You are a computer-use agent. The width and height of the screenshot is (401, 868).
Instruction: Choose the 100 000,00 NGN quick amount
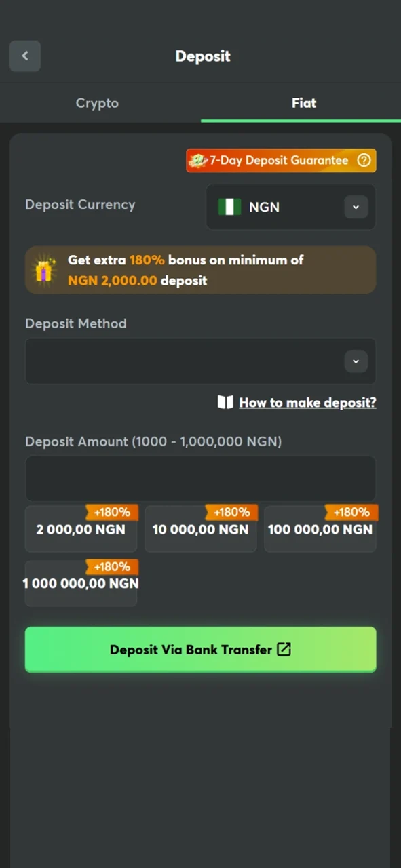coord(320,530)
